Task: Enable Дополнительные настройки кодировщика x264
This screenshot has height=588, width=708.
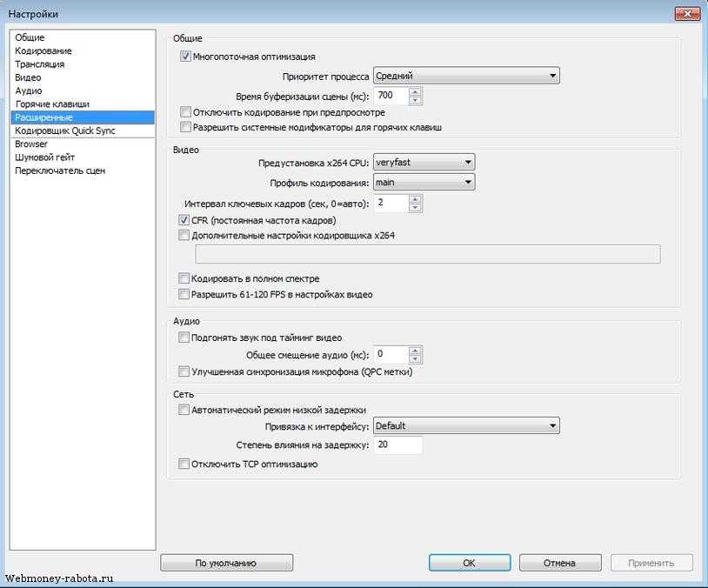Action: 184,236
